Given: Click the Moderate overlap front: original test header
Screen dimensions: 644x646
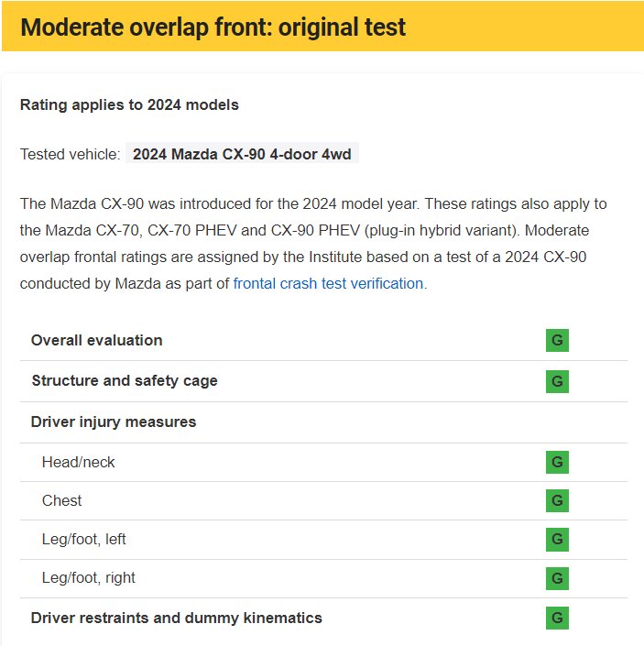Looking at the screenshot, I should tap(213, 27).
